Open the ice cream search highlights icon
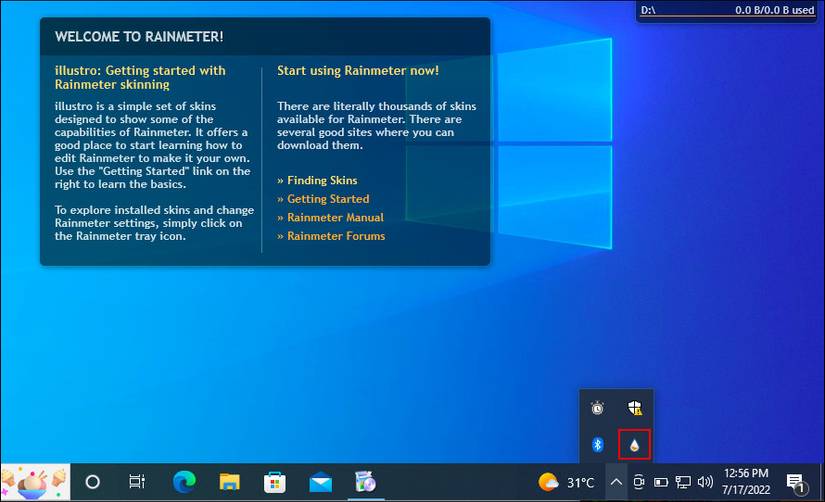The height and width of the screenshot is (502, 825). pos(35,482)
